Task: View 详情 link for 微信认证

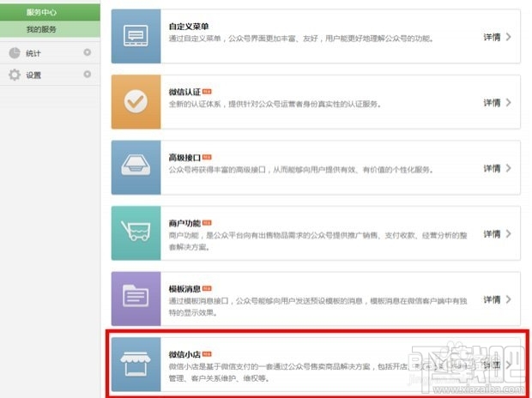Action: pos(492,102)
